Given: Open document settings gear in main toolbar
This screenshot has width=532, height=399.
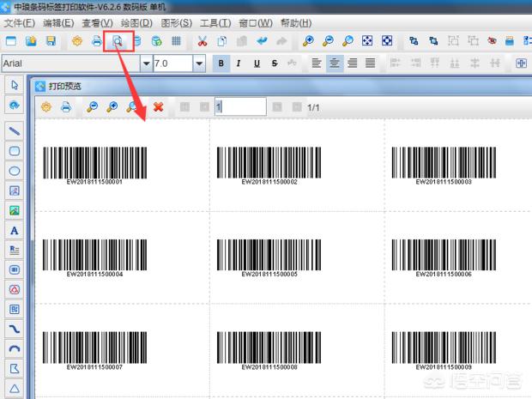Looking at the screenshot, I should tap(77, 41).
